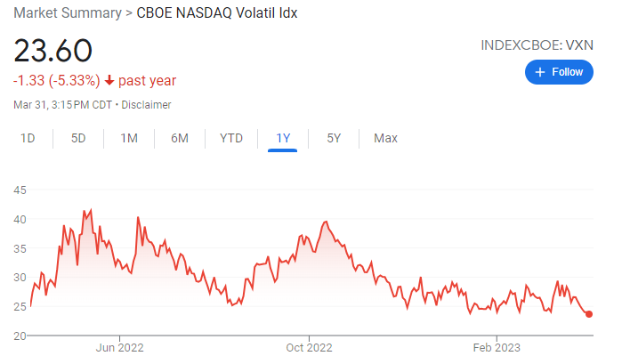Image resolution: width=630 pixels, height=364 pixels.
Task: Open the Disclaimer link
Action: [x=146, y=105]
